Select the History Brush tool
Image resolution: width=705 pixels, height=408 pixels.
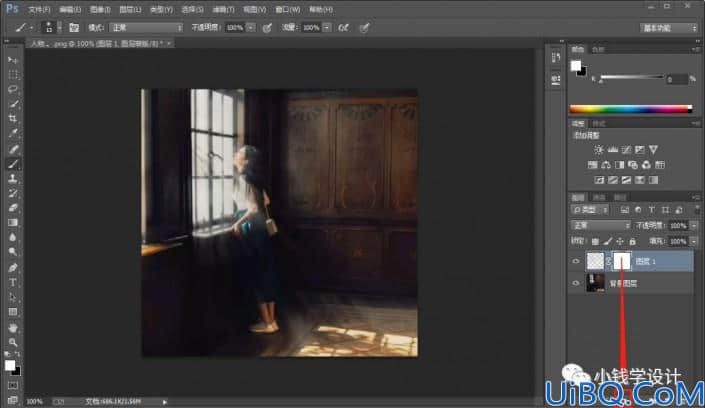[13, 193]
